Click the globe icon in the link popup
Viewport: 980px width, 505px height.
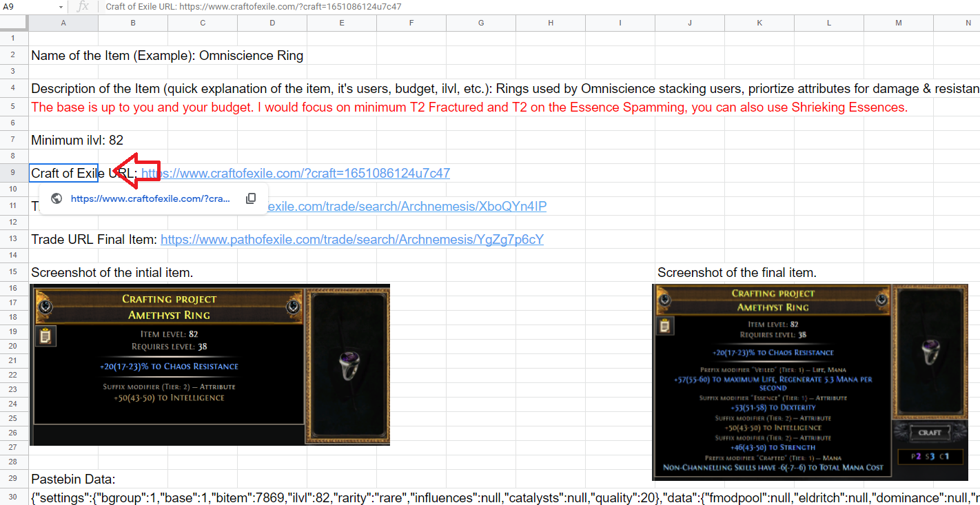click(x=57, y=198)
